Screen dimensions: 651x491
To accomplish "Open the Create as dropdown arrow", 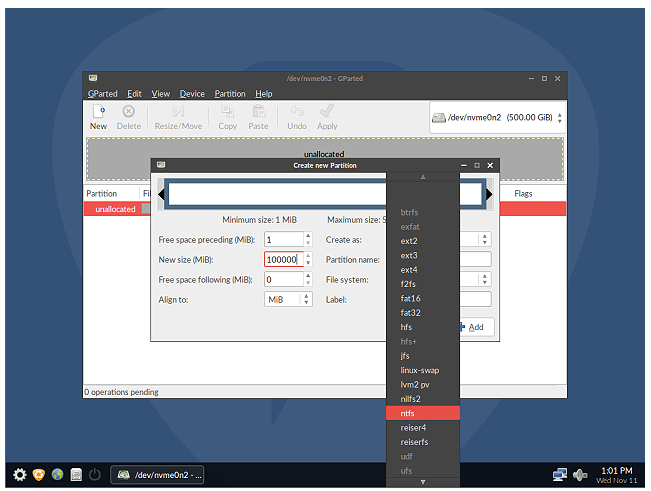I will [485, 239].
